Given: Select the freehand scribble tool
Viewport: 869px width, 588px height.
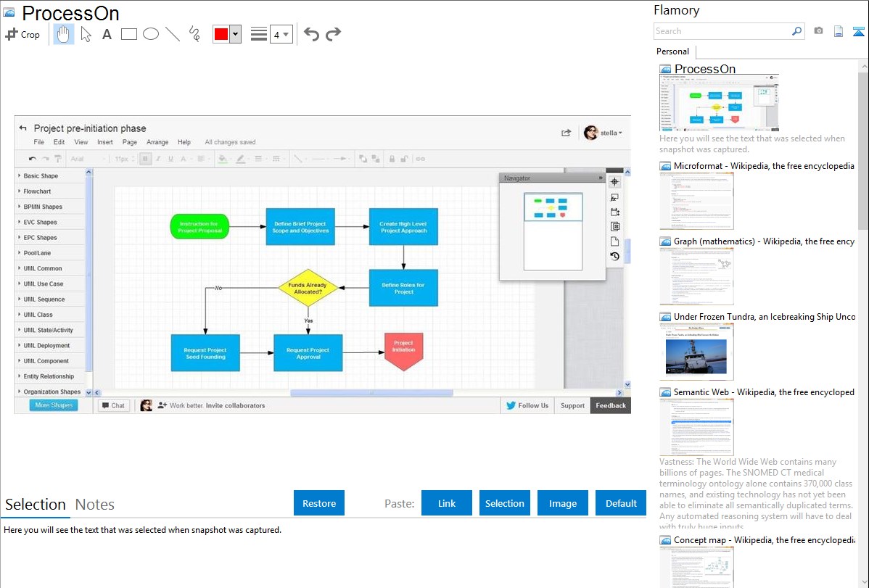Looking at the screenshot, I should coord(194,34).
